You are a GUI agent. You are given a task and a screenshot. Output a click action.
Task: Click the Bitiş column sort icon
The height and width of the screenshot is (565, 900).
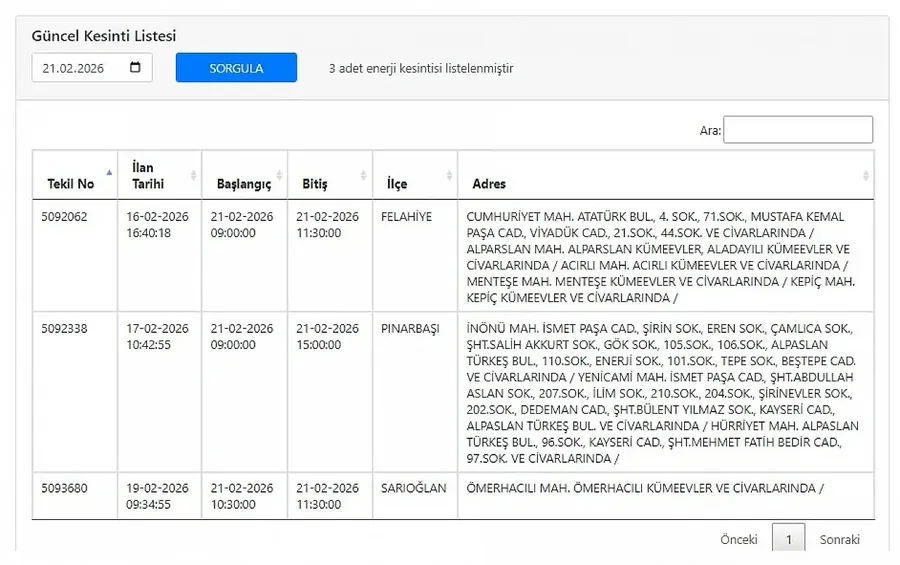pos(365,175)
